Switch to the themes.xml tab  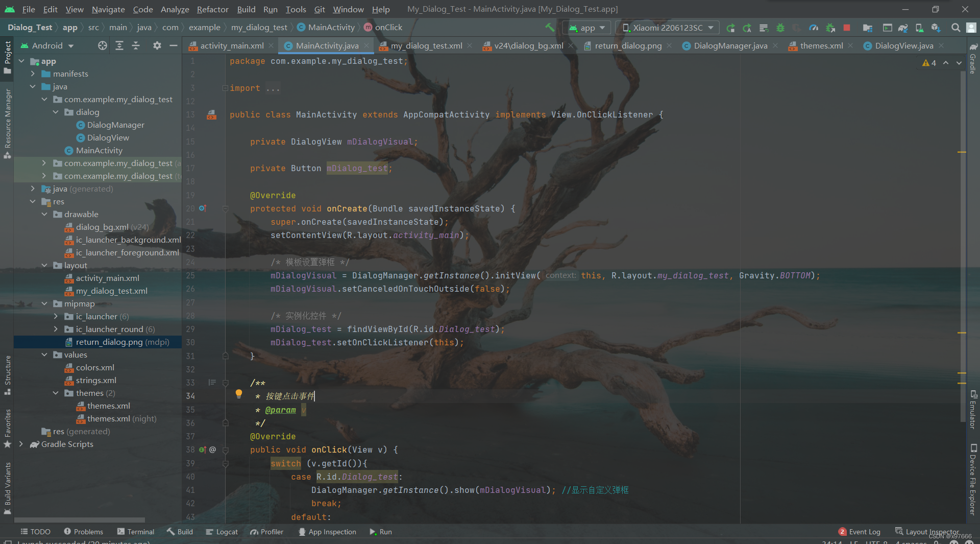coord(821,45)
